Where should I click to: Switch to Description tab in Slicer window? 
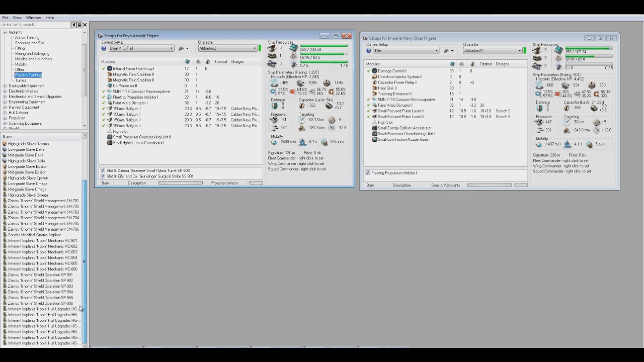point(401,185)
